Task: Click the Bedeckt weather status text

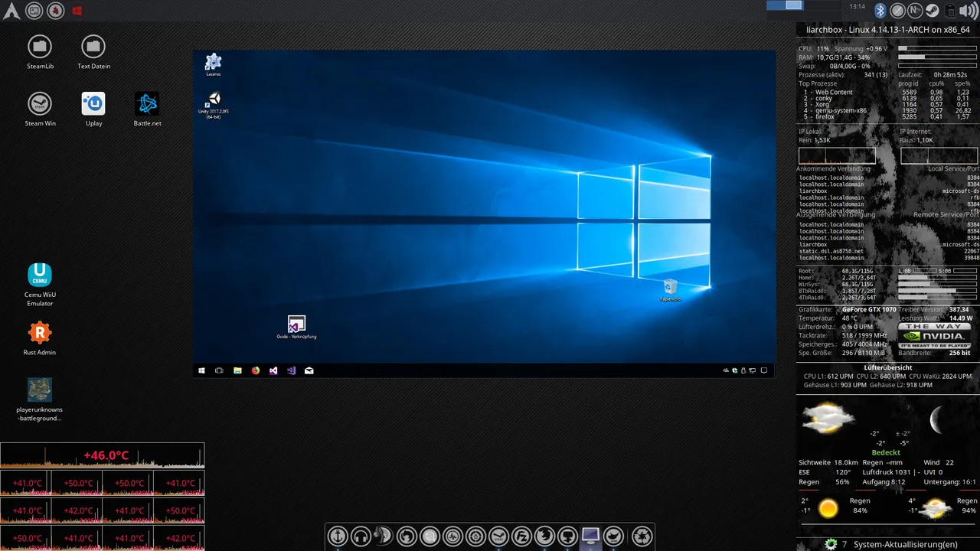Action: tap(886, 453)
